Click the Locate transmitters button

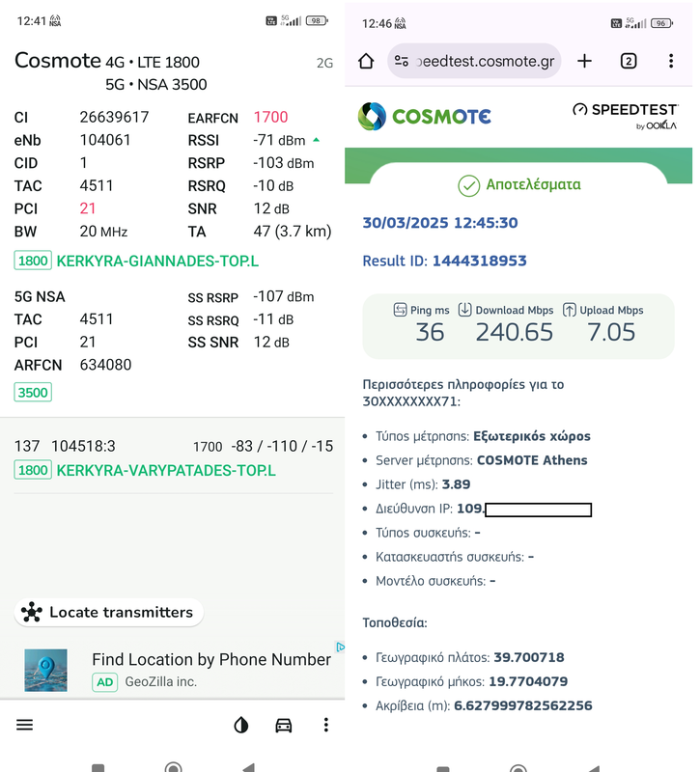click(109, 612)
